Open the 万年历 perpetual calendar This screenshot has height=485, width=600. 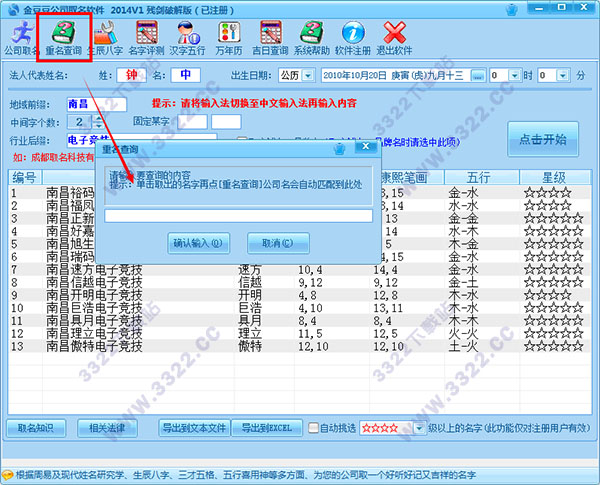click(229, 38)
